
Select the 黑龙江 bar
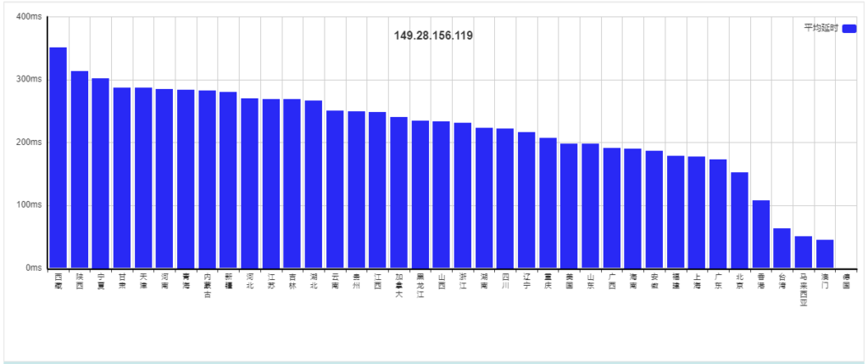coord(420,194)
